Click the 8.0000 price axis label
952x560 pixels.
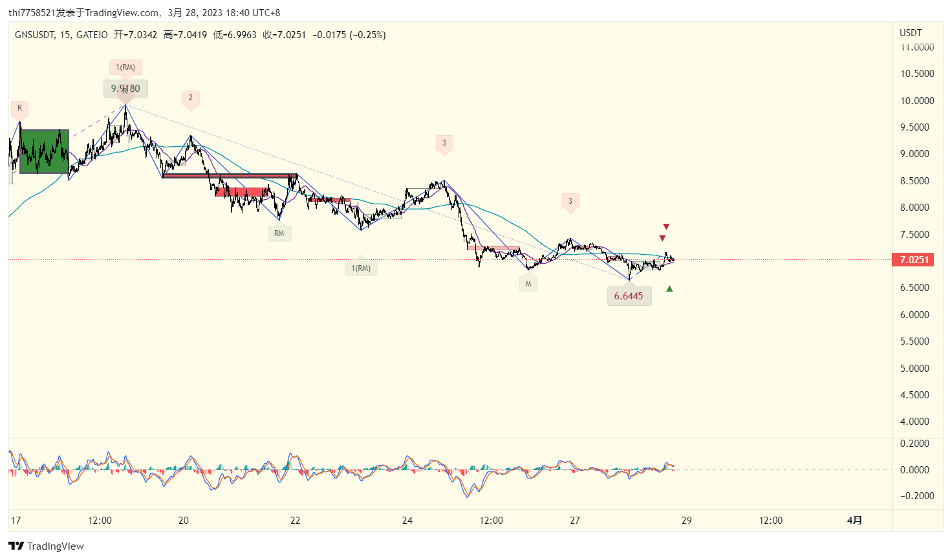click(914, 208)
